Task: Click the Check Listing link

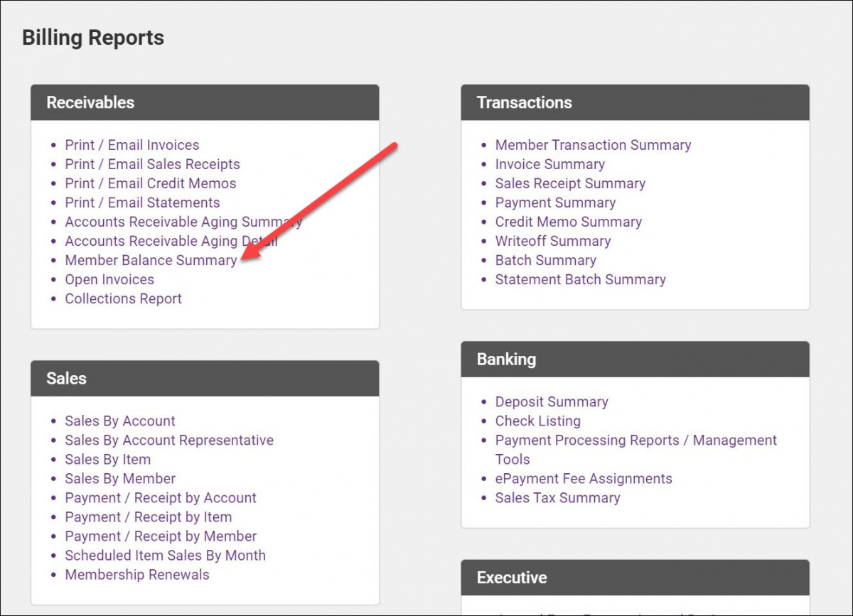Action: click(537, 421)
